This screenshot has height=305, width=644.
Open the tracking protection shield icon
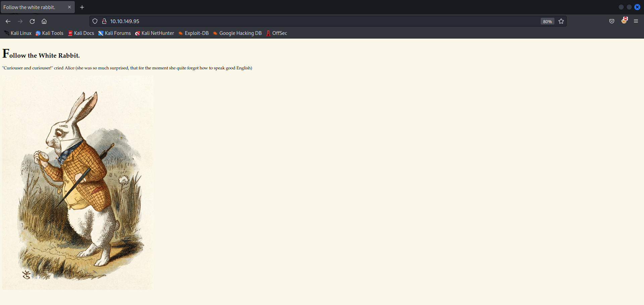[95, 21]
